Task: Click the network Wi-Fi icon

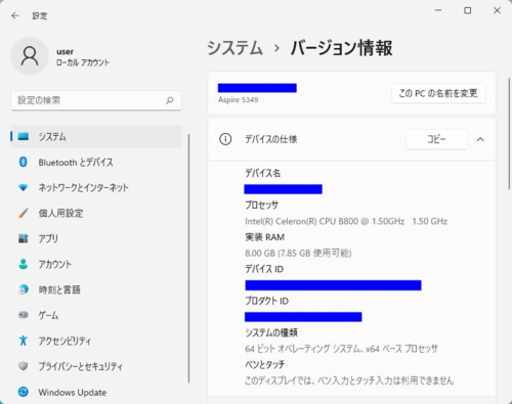Action: click(23, 188)
